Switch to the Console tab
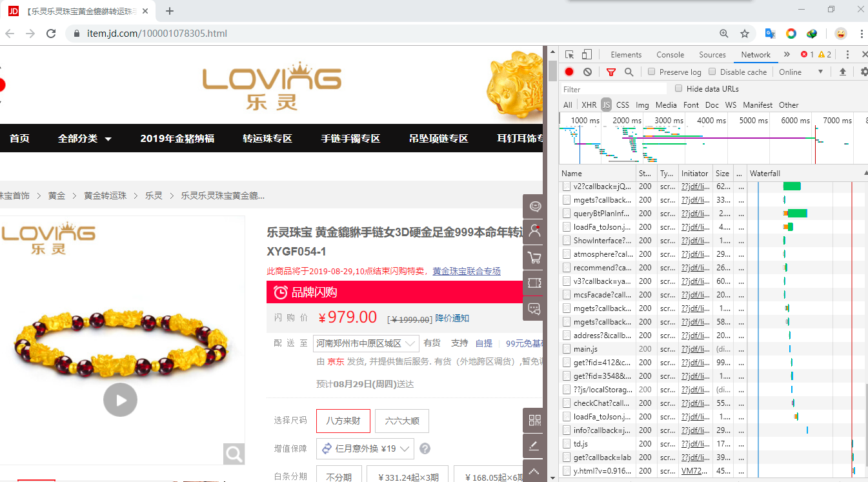 [670, 55]
